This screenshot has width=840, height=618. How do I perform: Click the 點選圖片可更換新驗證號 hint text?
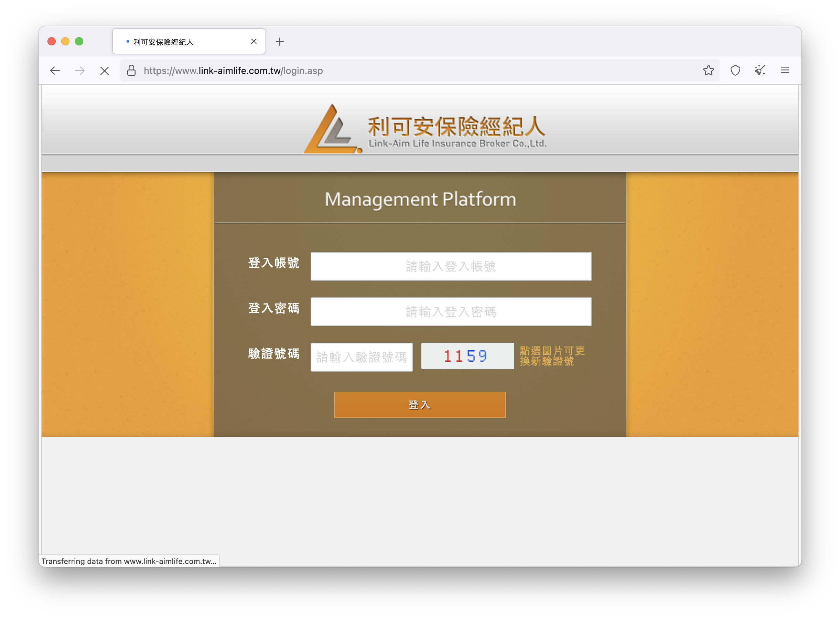point(552,356)
